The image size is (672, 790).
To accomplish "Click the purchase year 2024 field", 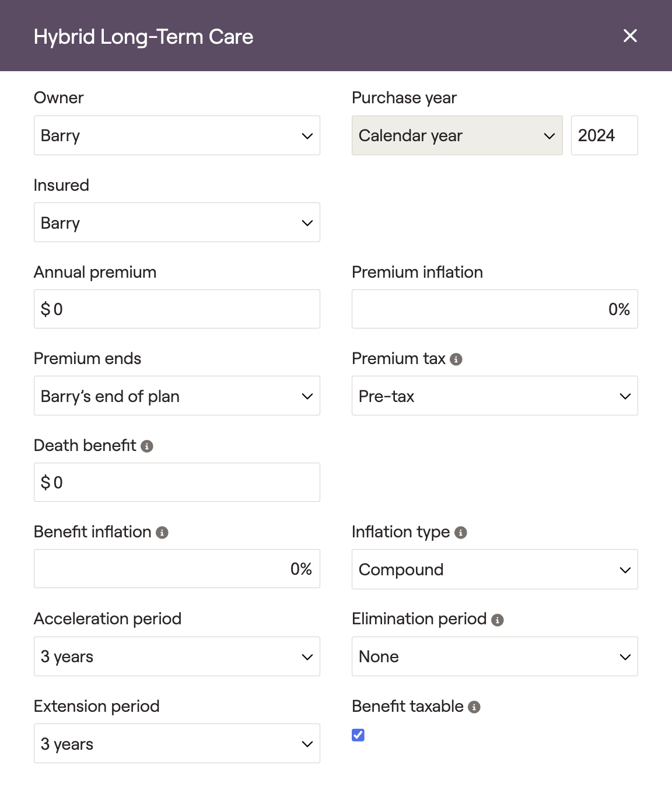I will click(x=604, y=135).
